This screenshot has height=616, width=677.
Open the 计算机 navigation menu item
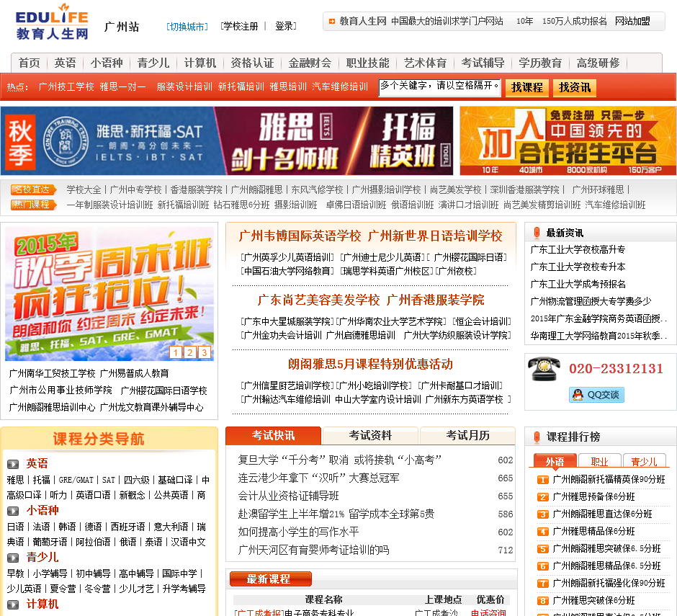(x=200, y=63)
